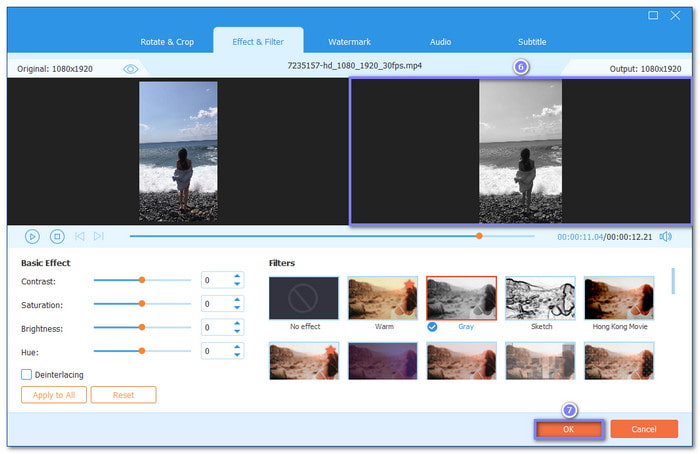Select the No effect filter
The width and height of the screenshot is (700, 454).
pyautogui.click(x=304, y=298)
